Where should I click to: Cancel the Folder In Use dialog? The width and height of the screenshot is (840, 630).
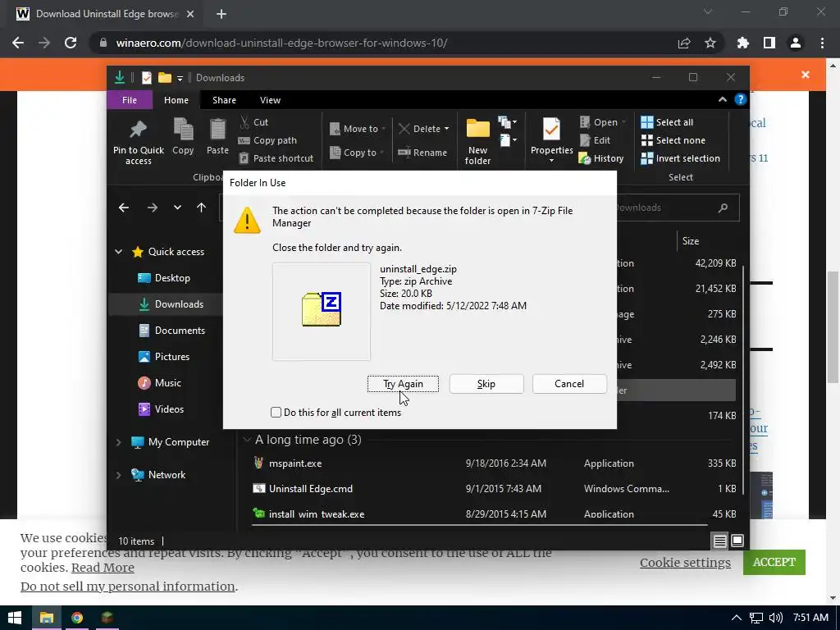click(x=569, y=384)
